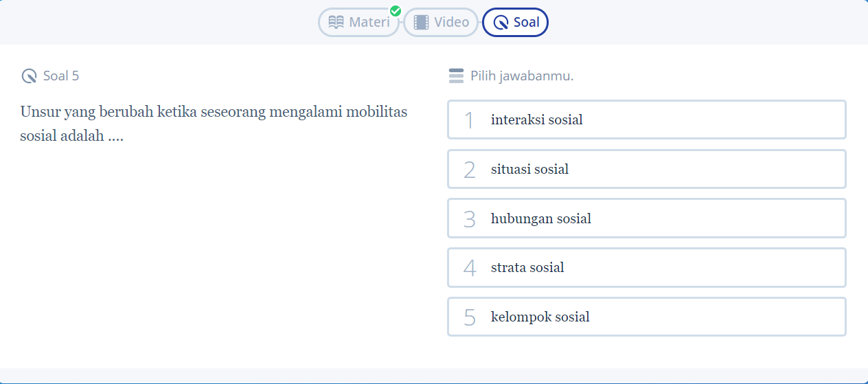Click the icon beside the Soal 5 heading
868x384 pixels.
[x=29, y=76]
